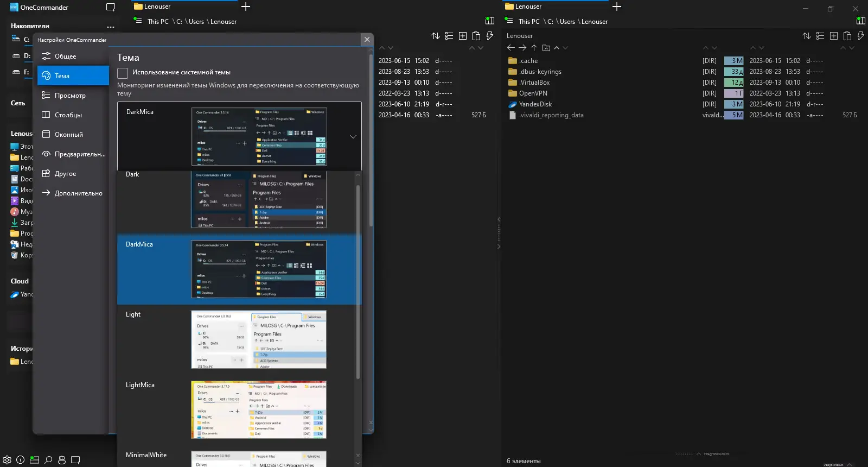This screenshot has height=467, width=868.
Task: Open the Общее settings section
Action: [x=73, y=56]
